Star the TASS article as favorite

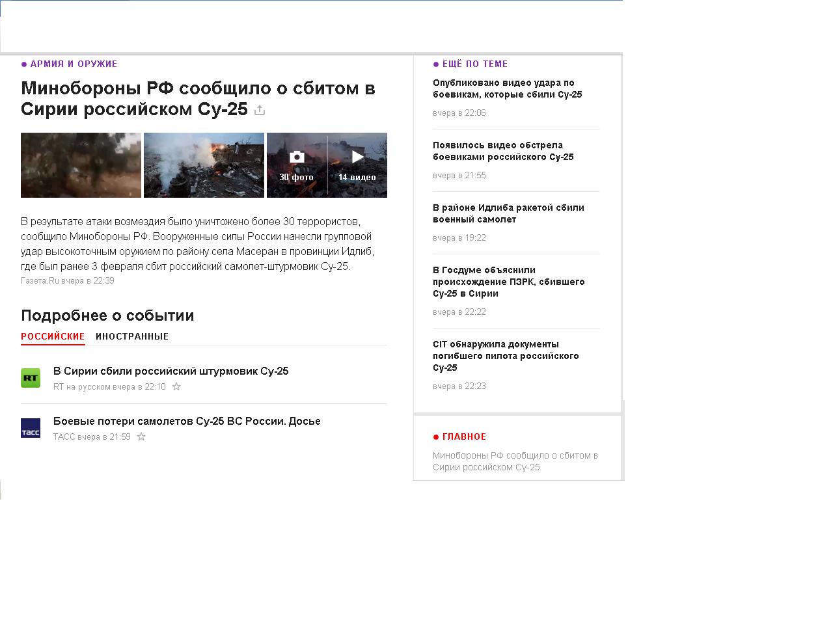[141, 436]
